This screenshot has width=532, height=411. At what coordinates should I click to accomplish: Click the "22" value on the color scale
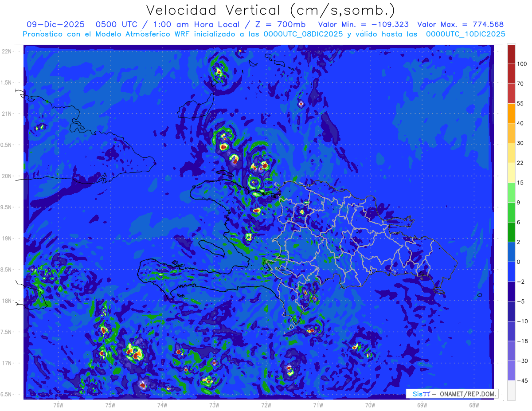point(521,163)
